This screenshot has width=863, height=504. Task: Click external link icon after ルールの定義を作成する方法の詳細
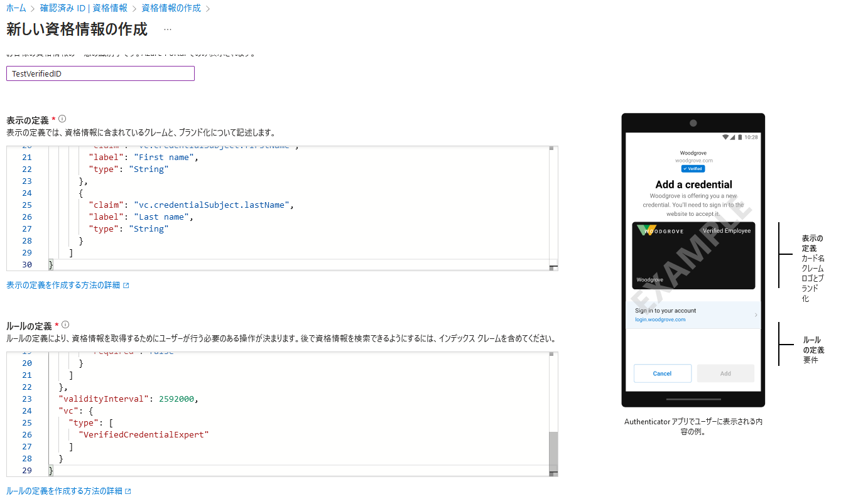(x=128, y=491)
